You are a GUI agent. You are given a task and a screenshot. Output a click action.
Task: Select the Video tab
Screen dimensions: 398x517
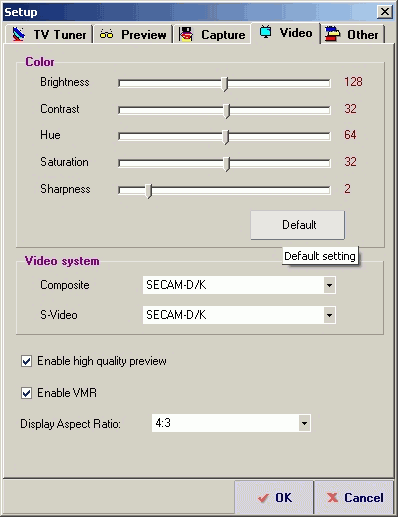click(x=286, y=33)
